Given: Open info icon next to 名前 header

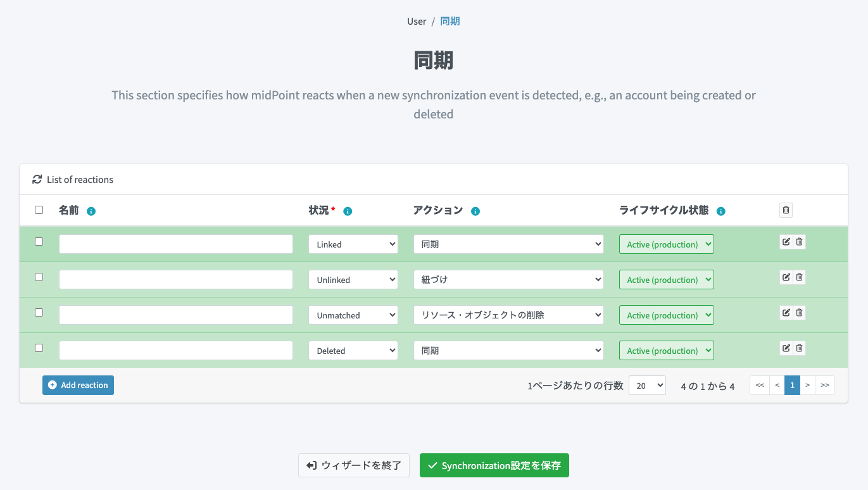Looking at the screenshot, I should coord(91,211).
